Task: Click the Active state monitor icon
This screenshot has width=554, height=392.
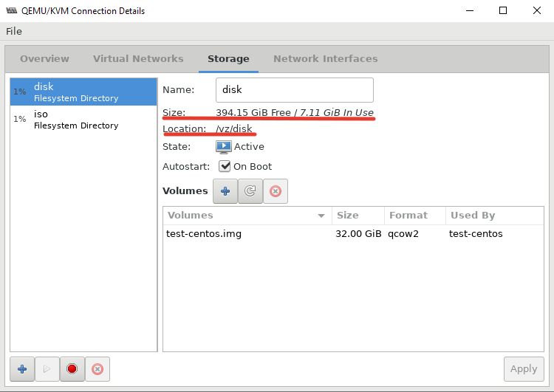Action: [x=224, y=147]
